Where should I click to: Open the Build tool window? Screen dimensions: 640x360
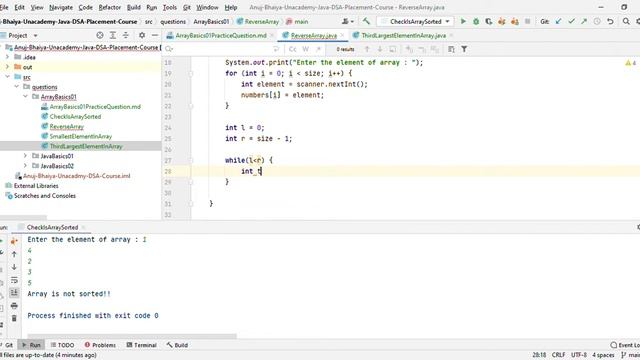coord(177,345)
